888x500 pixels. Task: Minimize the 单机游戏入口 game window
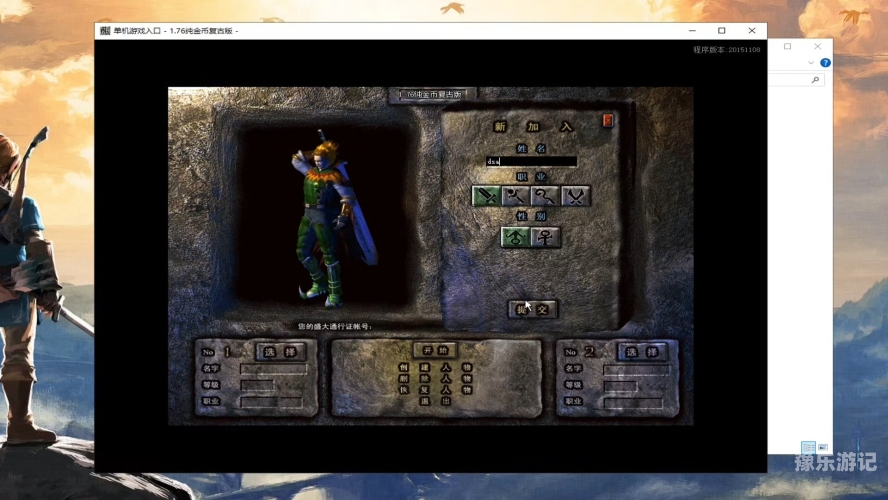692,31
